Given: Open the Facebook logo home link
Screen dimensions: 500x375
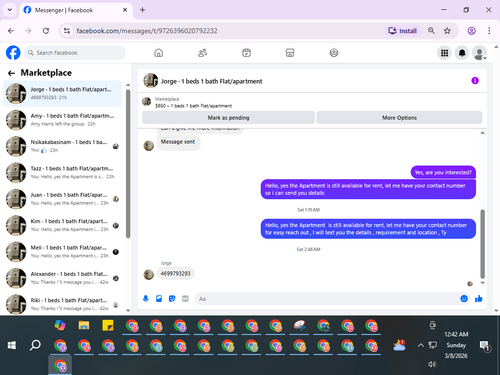Looking at the screenshot, I should pyautogui.click(x=13, y=53).
